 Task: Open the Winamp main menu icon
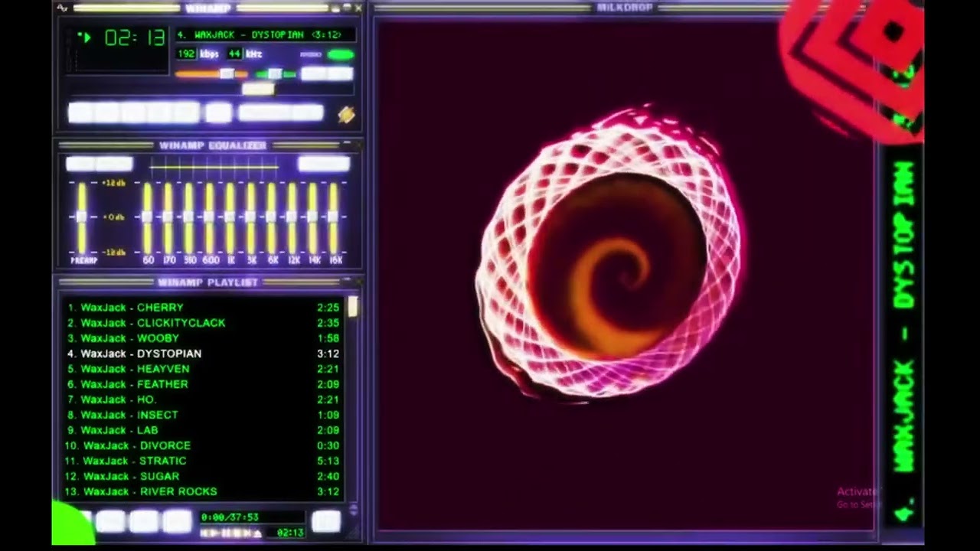(x=63, y=8)
